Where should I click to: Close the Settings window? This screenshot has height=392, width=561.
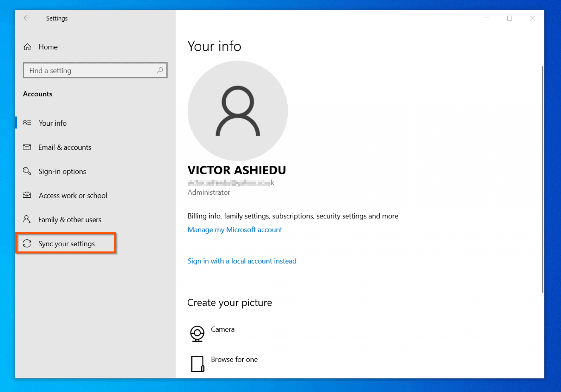(x=532, y=18)
